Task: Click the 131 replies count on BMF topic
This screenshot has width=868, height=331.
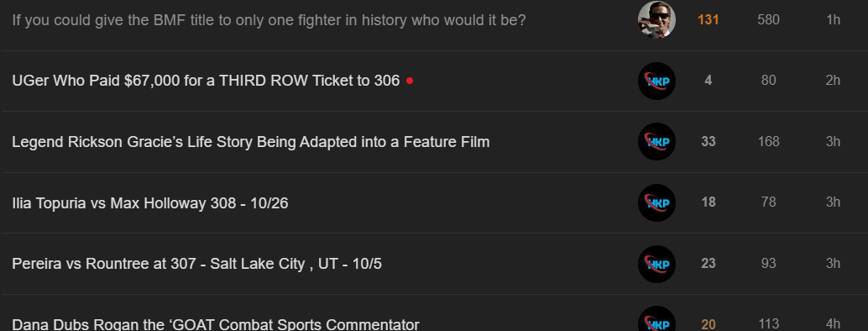Action: coord(708,20)
